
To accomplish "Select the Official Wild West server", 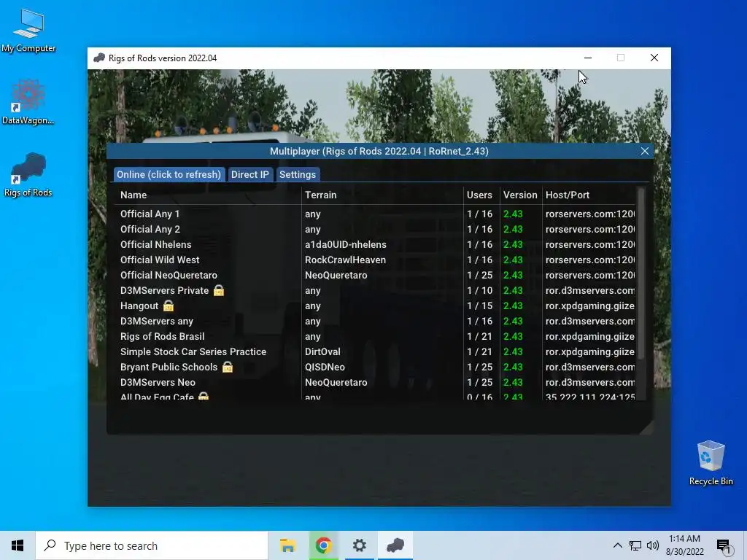I will pos(376,260).
